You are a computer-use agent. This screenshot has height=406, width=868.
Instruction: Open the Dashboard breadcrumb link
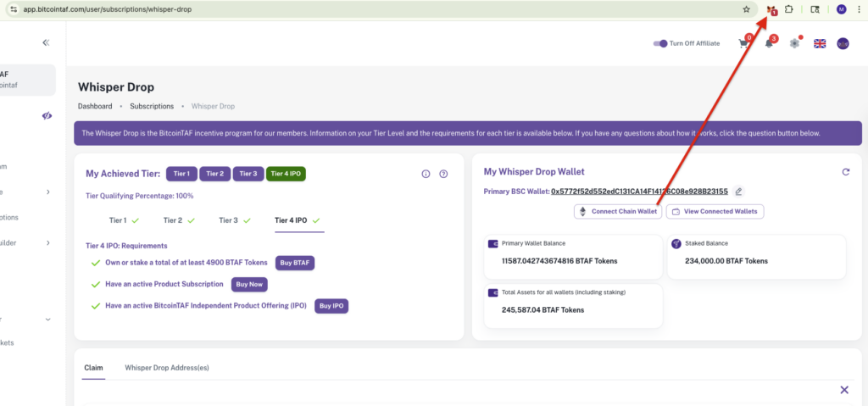(x=95, y=106)
